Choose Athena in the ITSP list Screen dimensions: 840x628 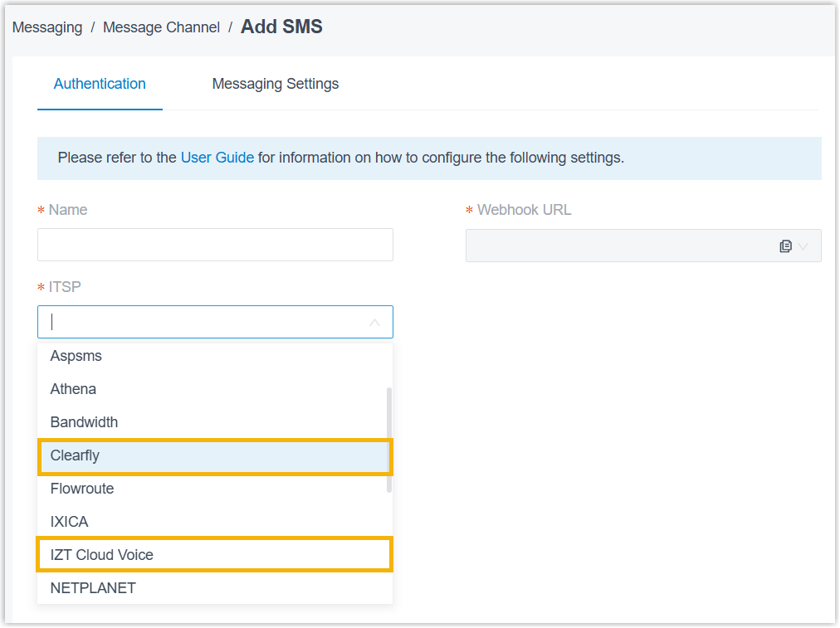(215, 389)
